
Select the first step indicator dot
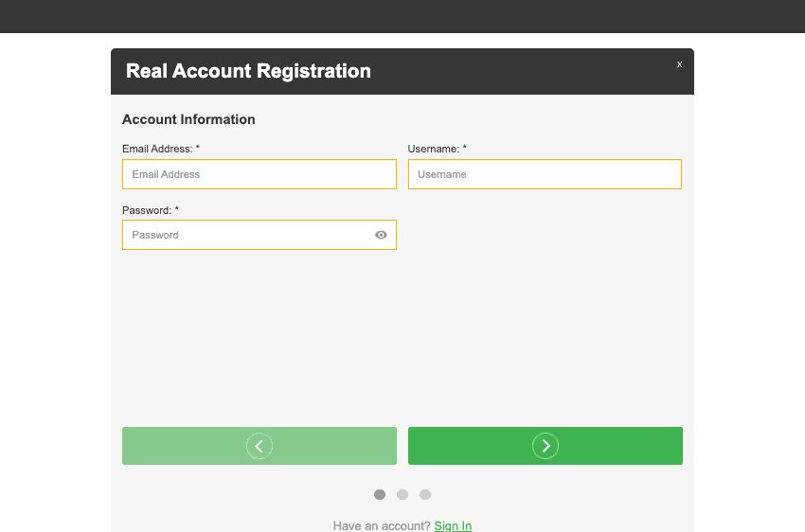click(380, 494)
